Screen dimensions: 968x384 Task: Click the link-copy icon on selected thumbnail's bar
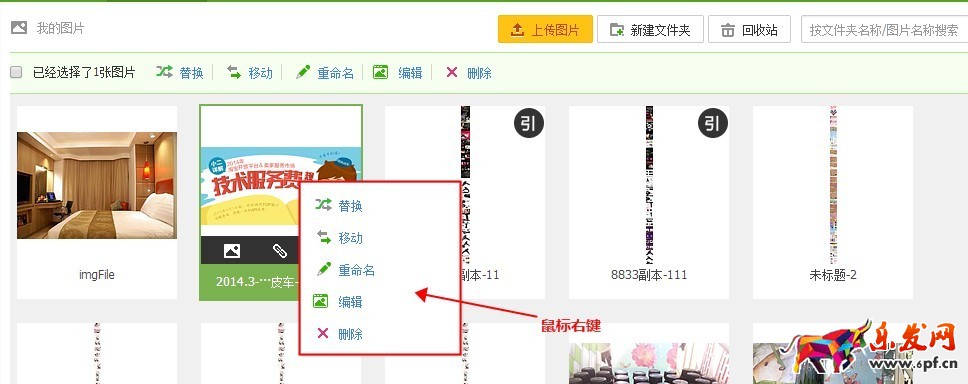pos(280,251)
